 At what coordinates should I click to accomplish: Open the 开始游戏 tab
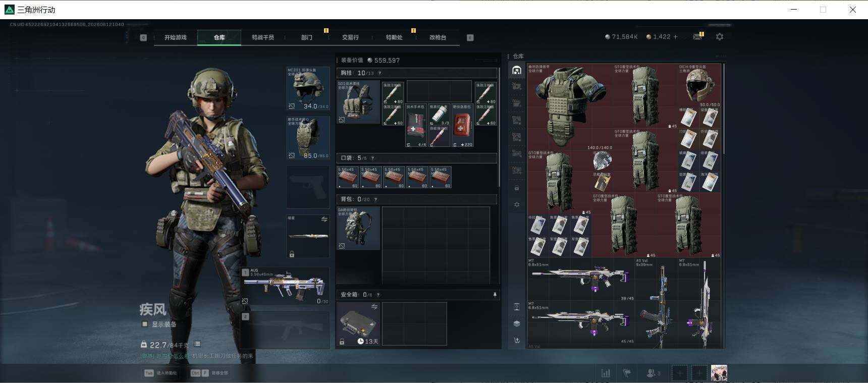(175, 37)
